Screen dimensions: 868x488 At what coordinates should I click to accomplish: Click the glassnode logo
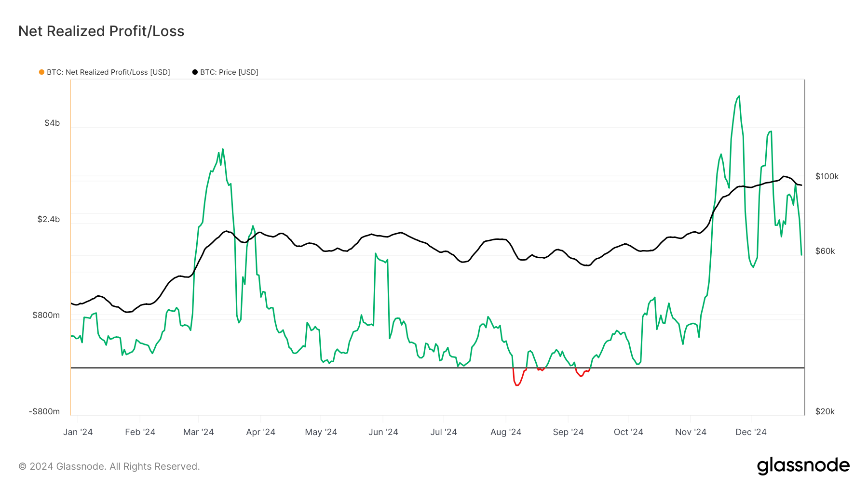coord(803,466)
